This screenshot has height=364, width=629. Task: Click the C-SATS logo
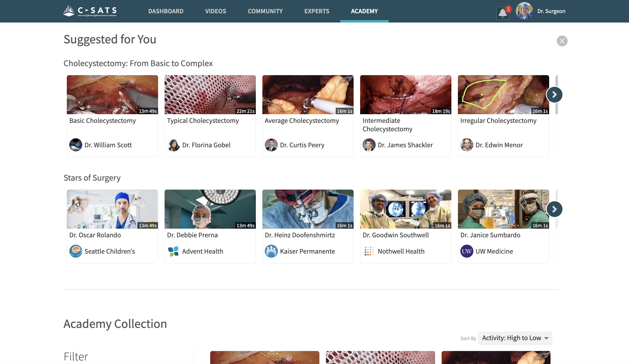tap(90, 11)
